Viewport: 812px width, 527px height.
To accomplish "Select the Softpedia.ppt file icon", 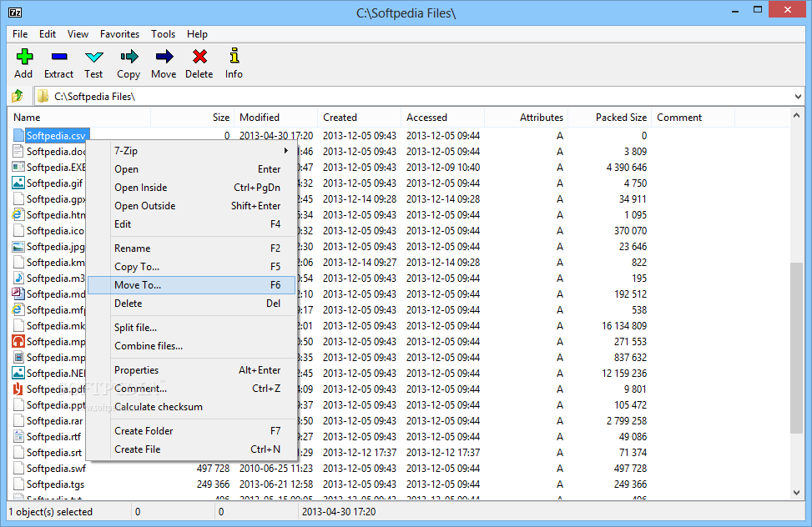I will [x=18, y=404].
